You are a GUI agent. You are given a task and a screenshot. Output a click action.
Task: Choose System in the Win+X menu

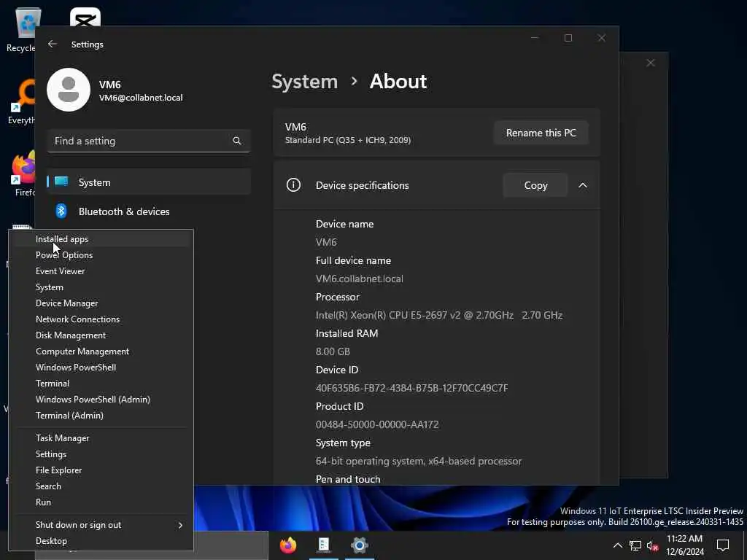tap(101, 287)
